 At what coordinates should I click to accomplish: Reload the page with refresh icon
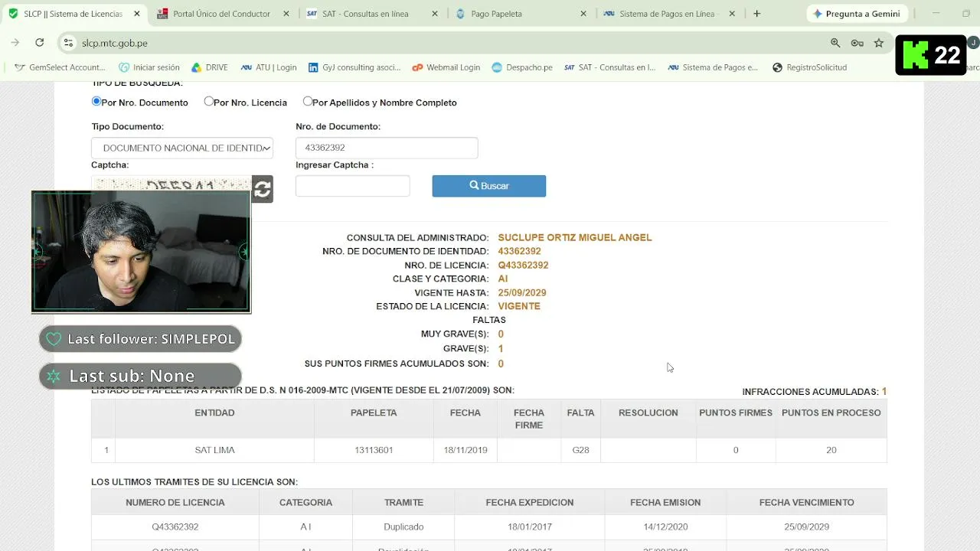coord(40,43)
